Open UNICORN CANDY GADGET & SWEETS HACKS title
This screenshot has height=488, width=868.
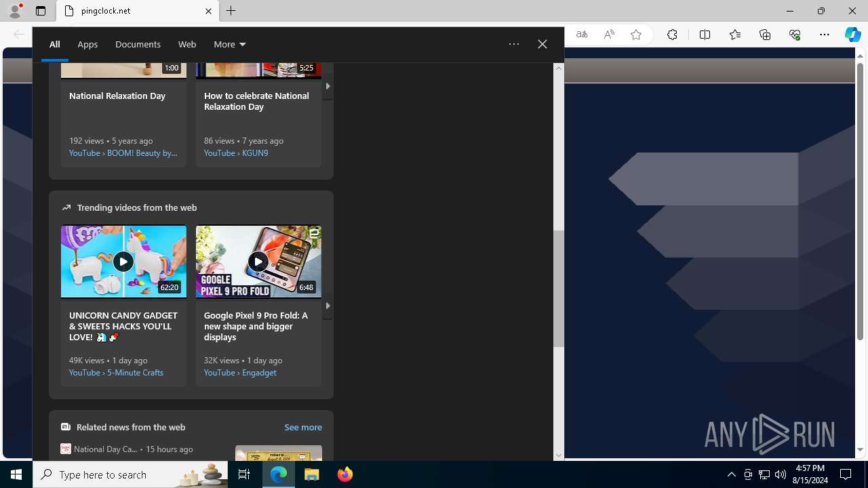(x=123, y=326)
